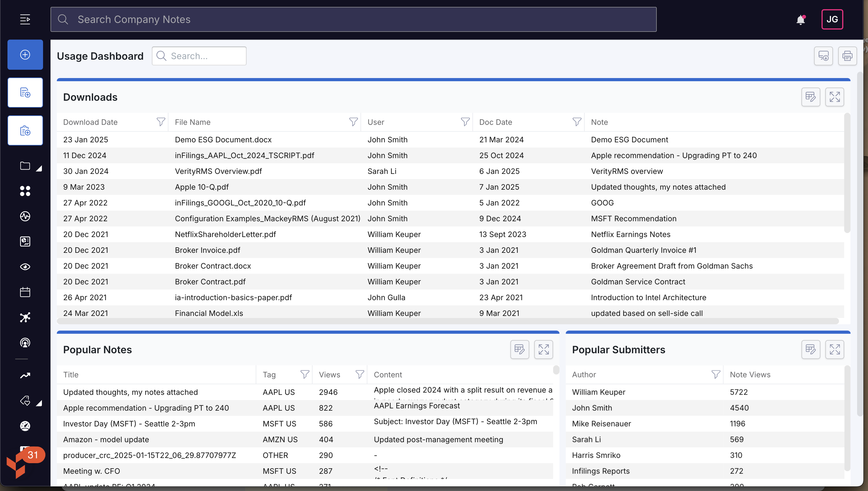868x491 pixels.
Task: Open the eye watchlist icon
Action: point(25,267)
